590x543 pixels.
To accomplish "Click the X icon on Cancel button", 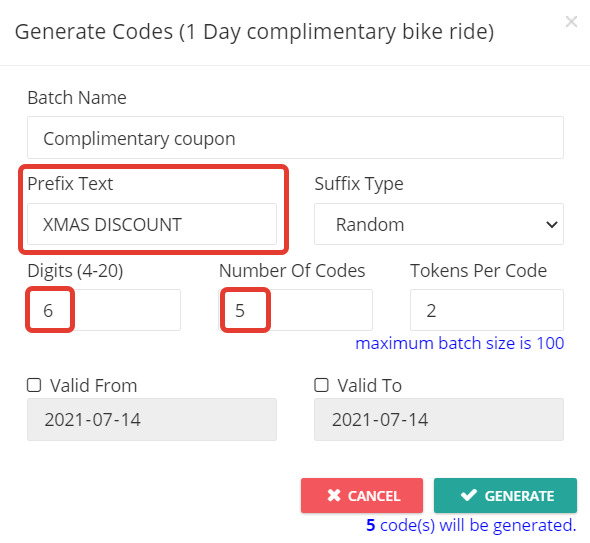I will click(334, 496).
